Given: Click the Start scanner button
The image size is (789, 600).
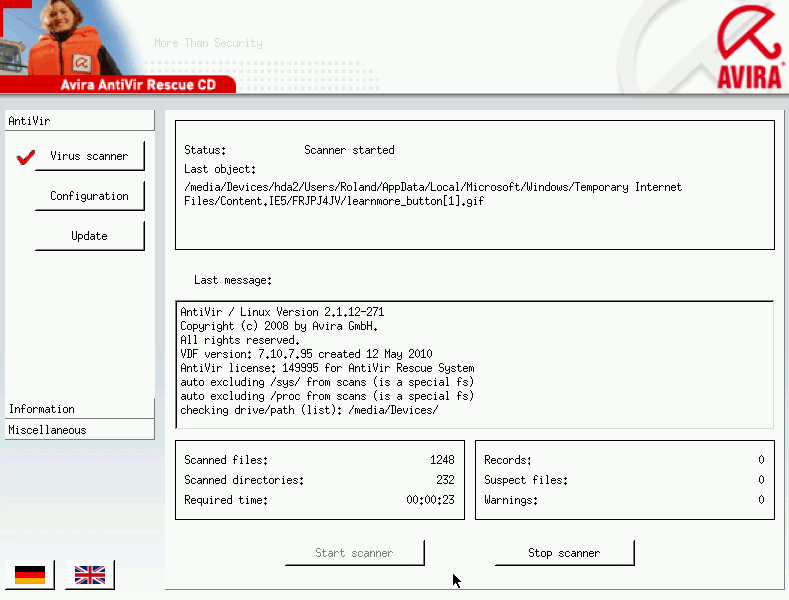Looking at the screenshot, I should pos(354,553).
